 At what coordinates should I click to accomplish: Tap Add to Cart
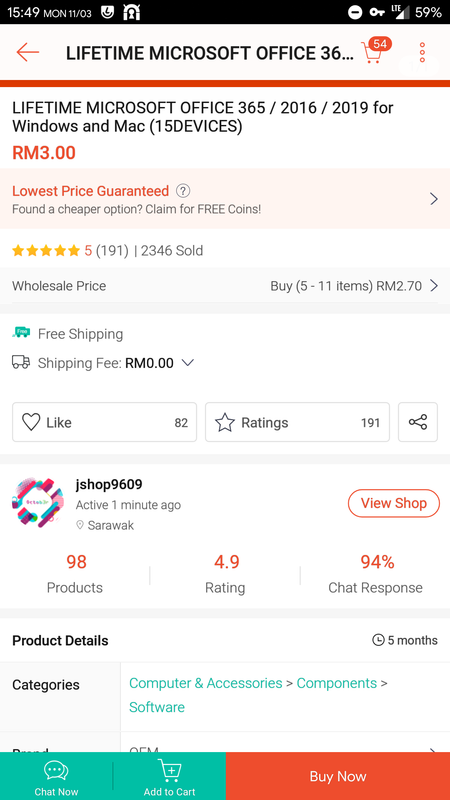point(169,776)
